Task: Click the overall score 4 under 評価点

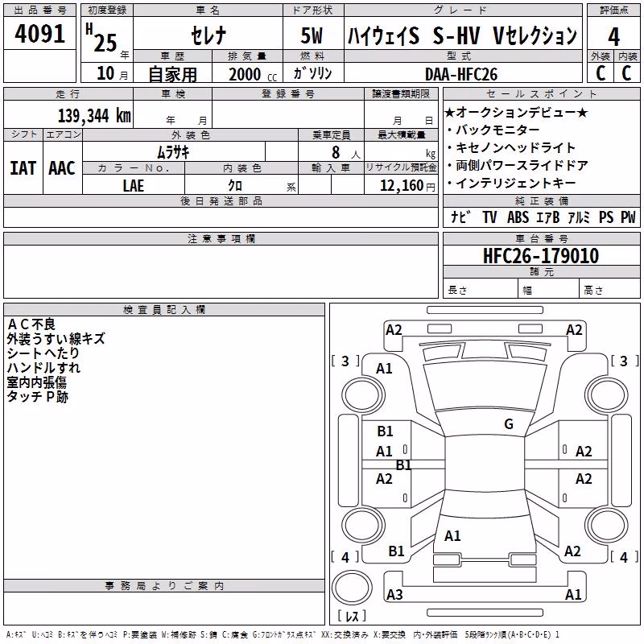Action: tap(613, 36)
